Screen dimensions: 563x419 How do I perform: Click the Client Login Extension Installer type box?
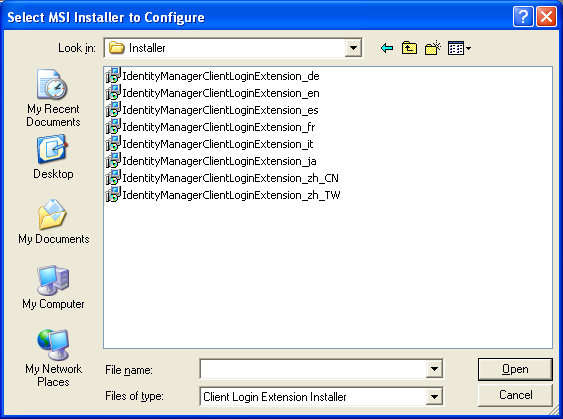313,397
